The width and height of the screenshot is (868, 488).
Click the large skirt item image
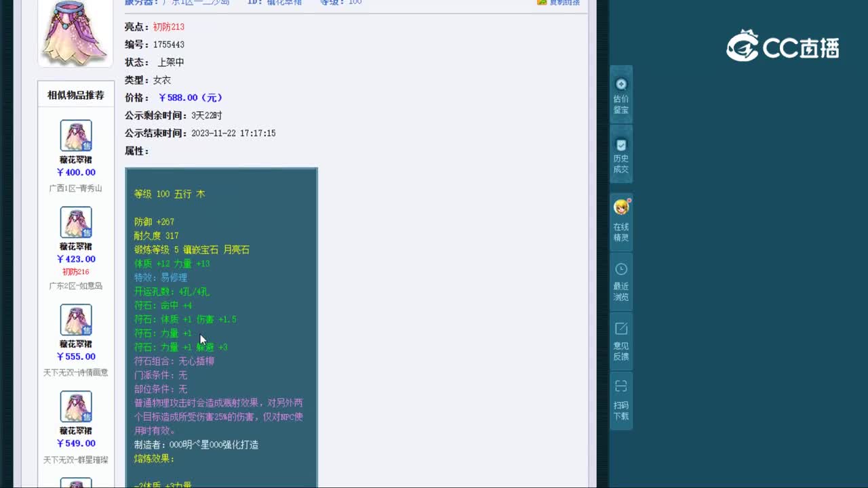point(75,33)
